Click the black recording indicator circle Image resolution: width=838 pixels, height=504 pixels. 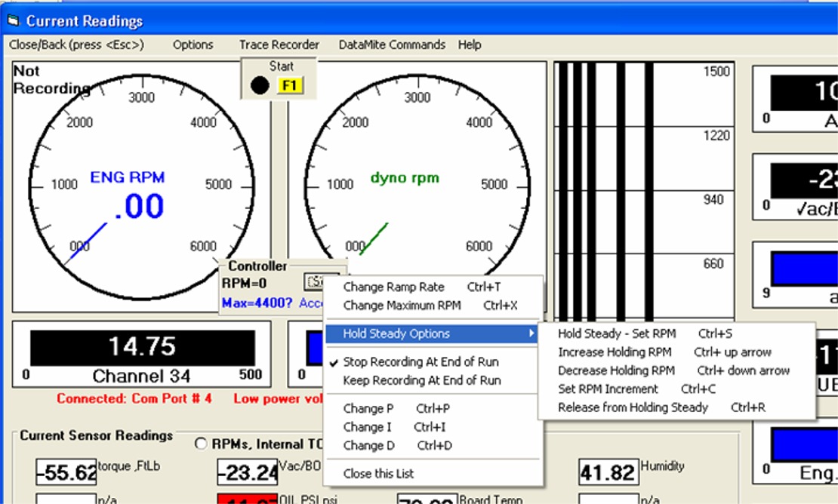click(x=260, y=85)
